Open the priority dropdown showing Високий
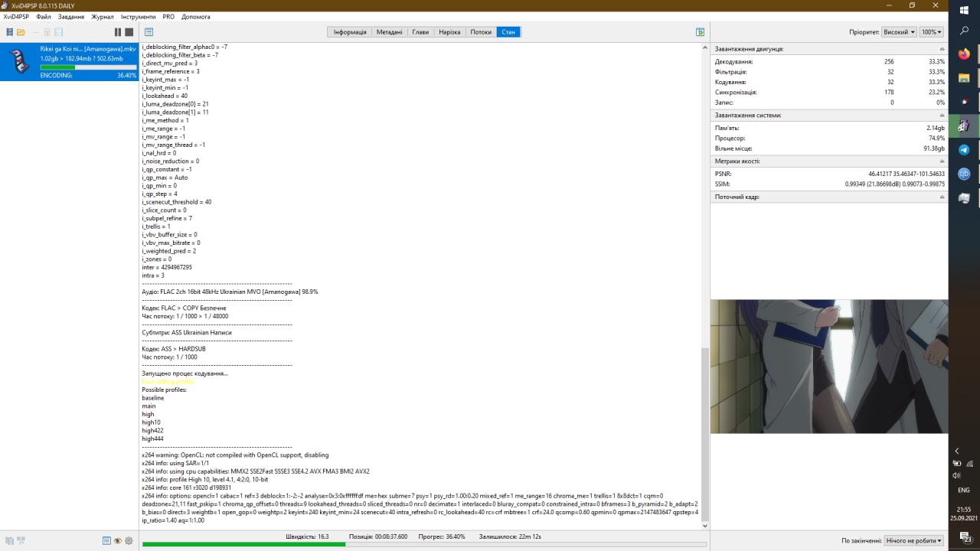Viewport: 980px width, 551px height. (x=899, y=32)
